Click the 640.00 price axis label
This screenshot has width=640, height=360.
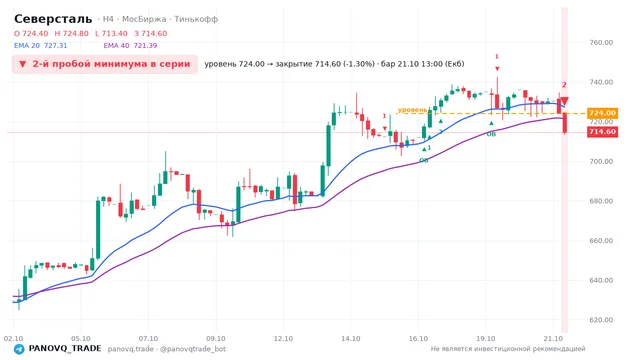(x=601, y=280)
